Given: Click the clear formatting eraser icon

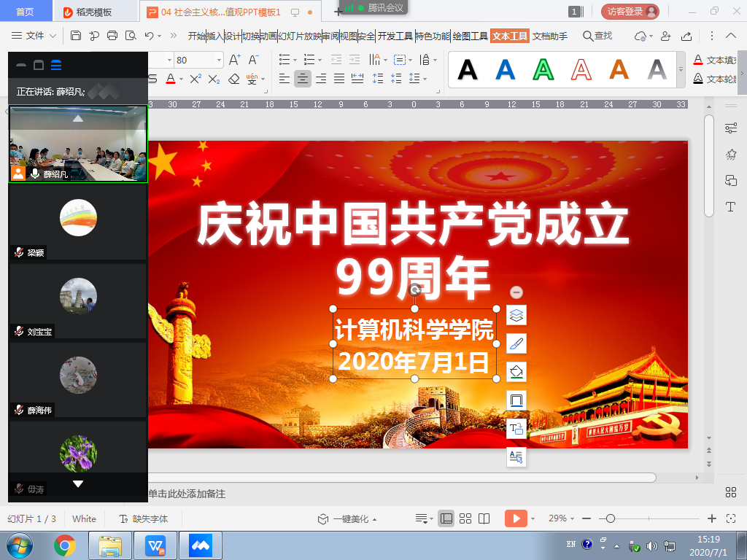Looking at the screenshot, I should pos(233,79).
